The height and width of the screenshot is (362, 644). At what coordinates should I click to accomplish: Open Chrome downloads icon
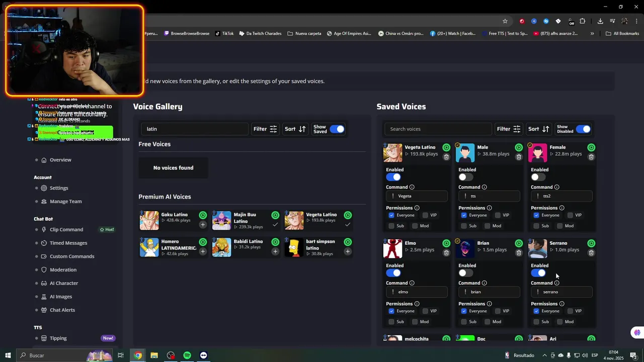point(600,21)
